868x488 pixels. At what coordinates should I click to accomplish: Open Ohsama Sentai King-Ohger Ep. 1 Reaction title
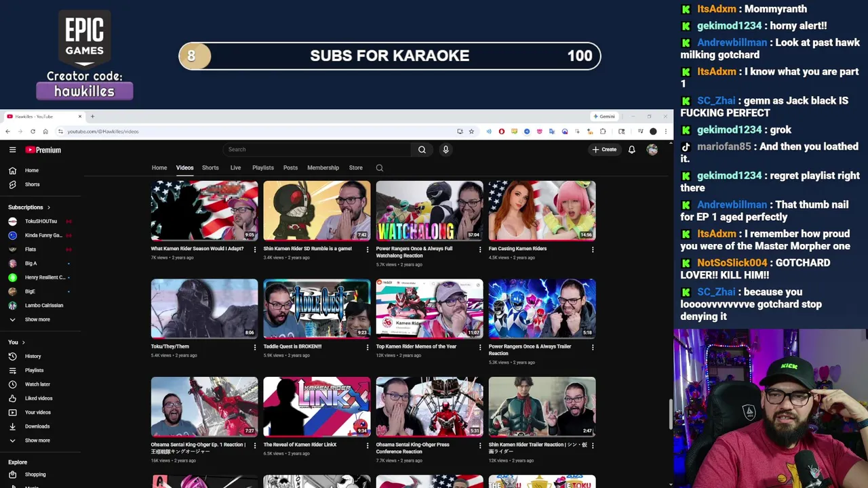pos(198,448)
